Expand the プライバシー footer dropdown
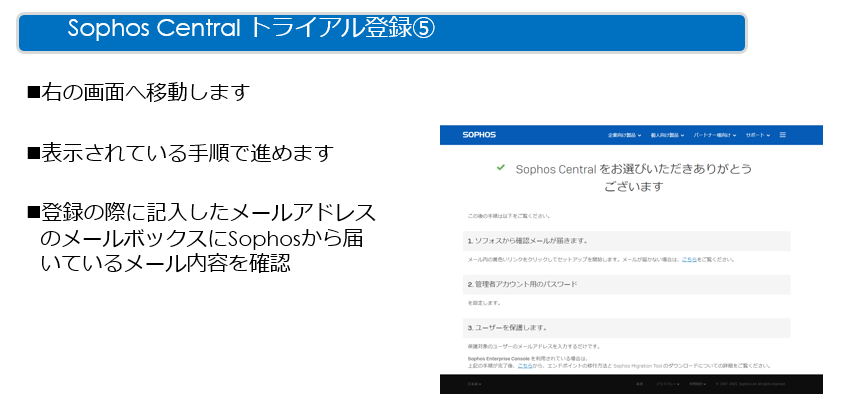The height and width of the screenshot is (412, 861). click(668, 384)
